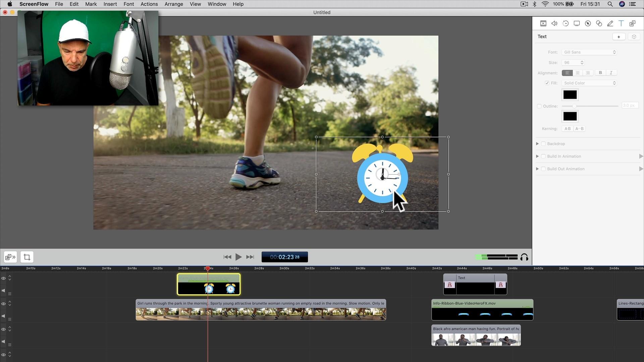Open the Touch Callout overlapping circles tab
The width and height of the screenshot is (644, 362).
[599, 23]
